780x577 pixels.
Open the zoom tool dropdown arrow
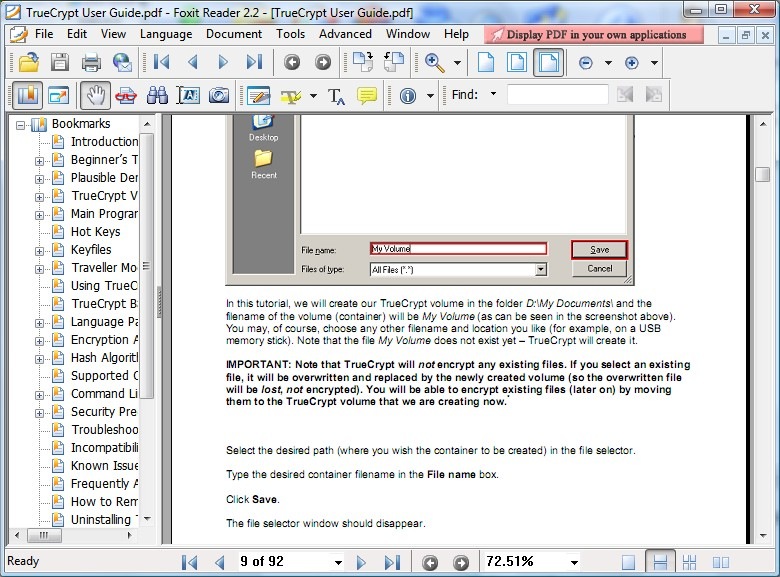457,63
